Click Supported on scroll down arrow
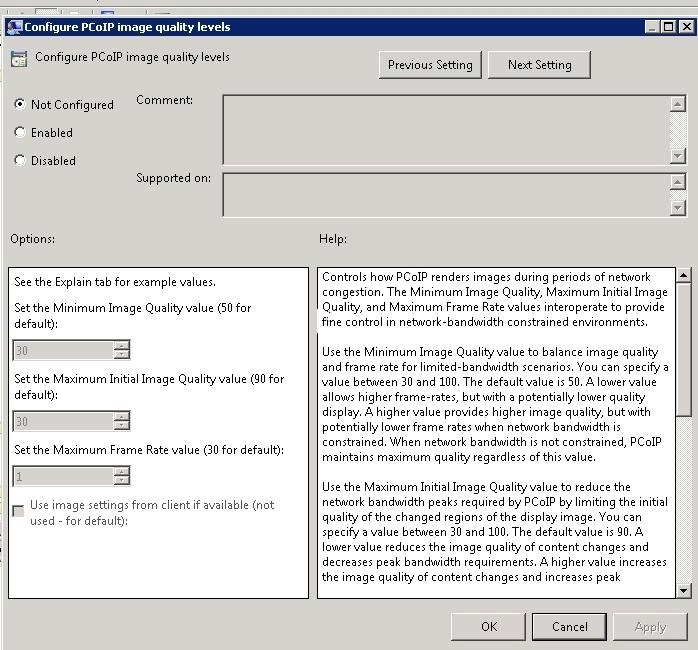Image resolution: width=698 pixels, height=650 pixels. 677,208
